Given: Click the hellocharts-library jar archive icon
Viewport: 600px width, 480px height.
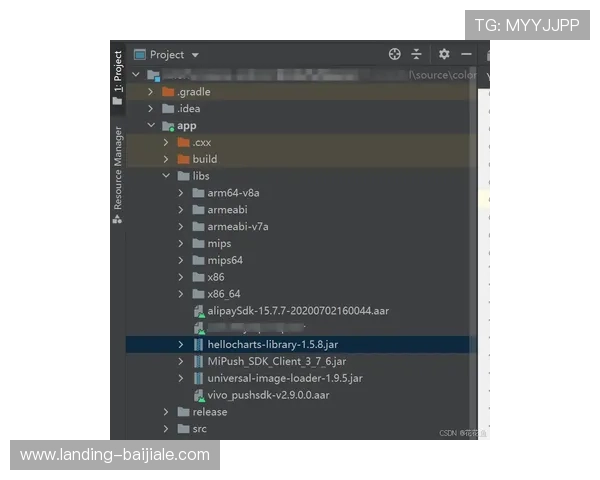Looking at the screenshot, I should (198, 344).
